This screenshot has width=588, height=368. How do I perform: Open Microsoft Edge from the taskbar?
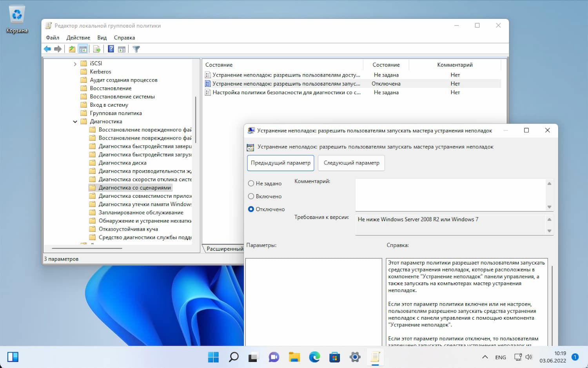click(314, 357)
